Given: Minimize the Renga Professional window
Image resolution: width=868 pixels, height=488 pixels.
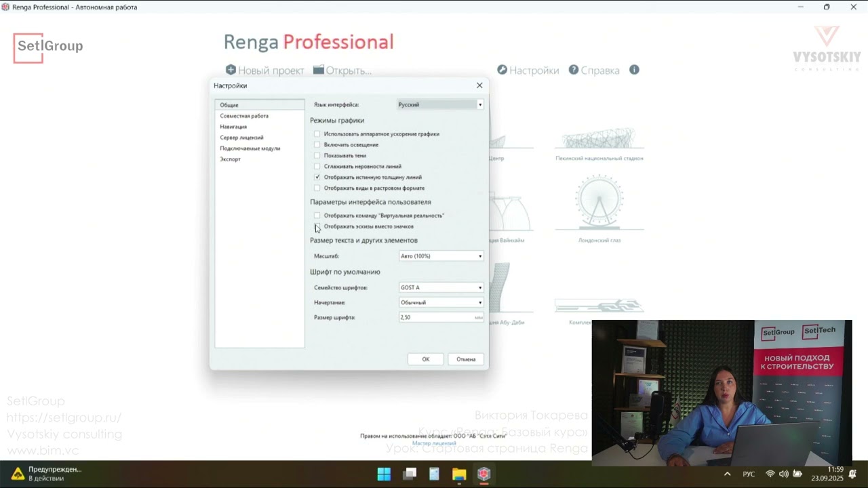Looking at the screenshot, I should pyautogui.click(x=801, y=7).
